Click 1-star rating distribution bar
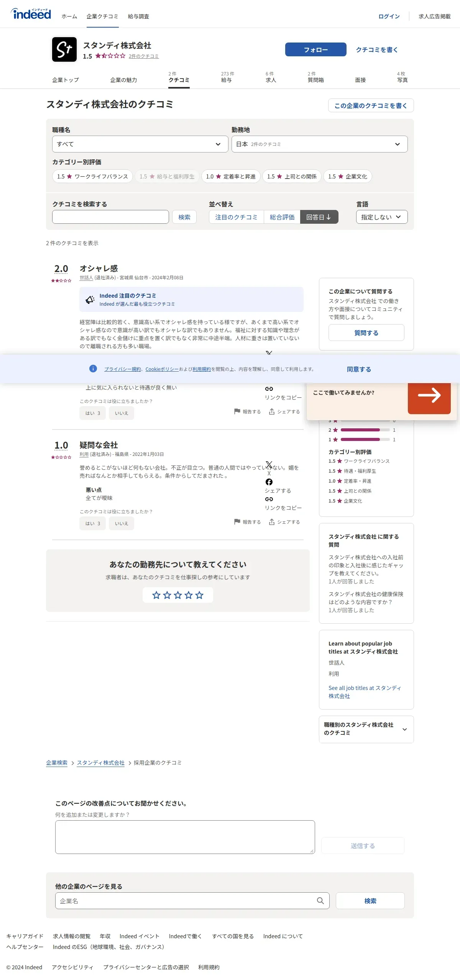The width and height of the screenshot is (460, 980). point(365,439)
